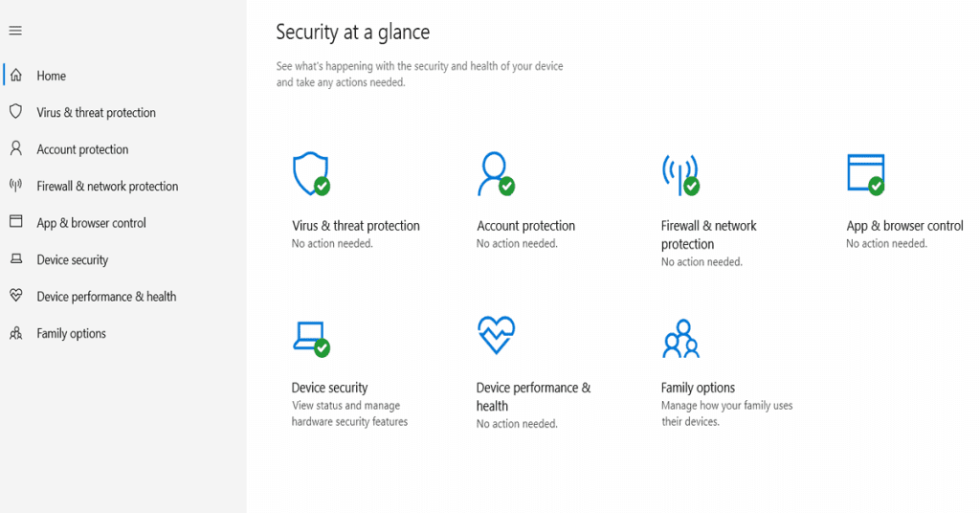Click the Account protection person icon in sidebar
Screen dimensions: 980x513
pyautogui.click(x=16, y=148)
